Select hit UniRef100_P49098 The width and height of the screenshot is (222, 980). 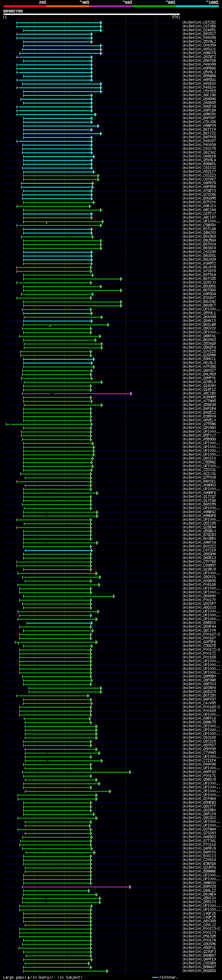(x=199, y=38)
